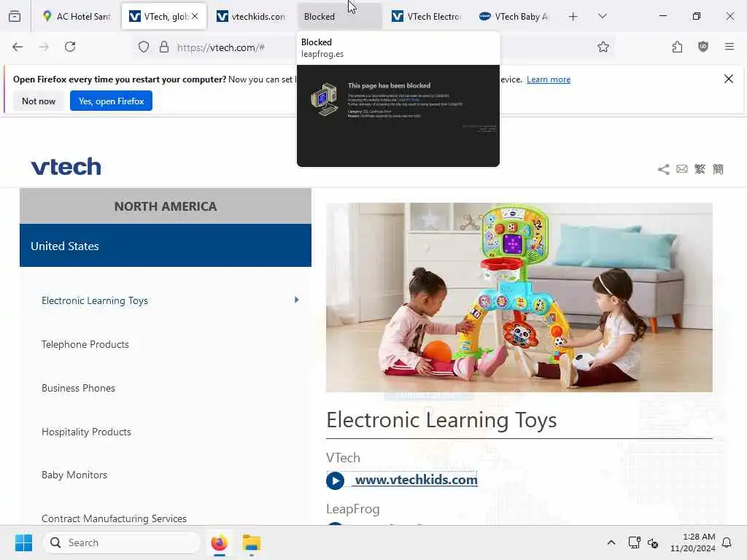The image size is (747, 560).
Task: Open the Learn more link
Action: [x=549, y=79]
